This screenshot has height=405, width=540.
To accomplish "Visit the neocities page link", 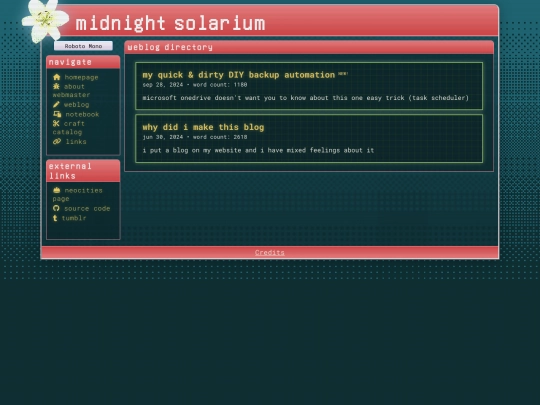I will click(x=77, y=195).
